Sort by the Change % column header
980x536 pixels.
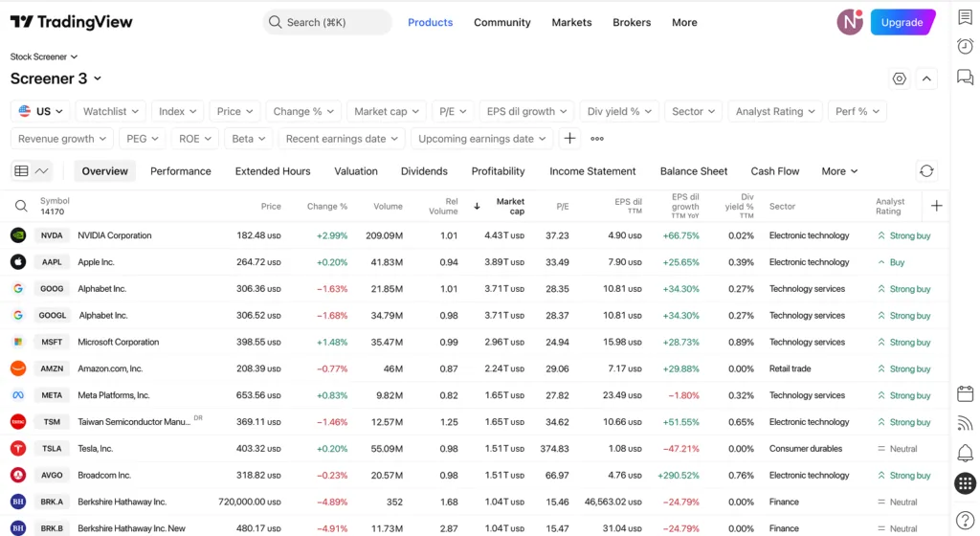pos(327,206)
